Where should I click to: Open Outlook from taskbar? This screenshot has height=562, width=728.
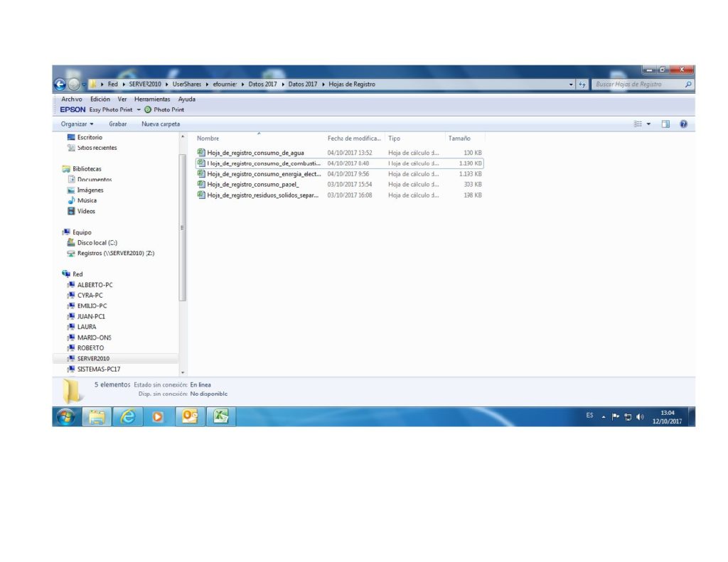(189, 417)
